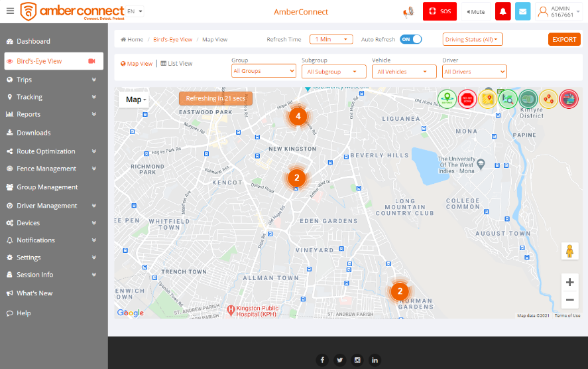The height and width of the screenshot is (369, 588).
Task: Open Help in the sidebar
Action: [52, 313]
